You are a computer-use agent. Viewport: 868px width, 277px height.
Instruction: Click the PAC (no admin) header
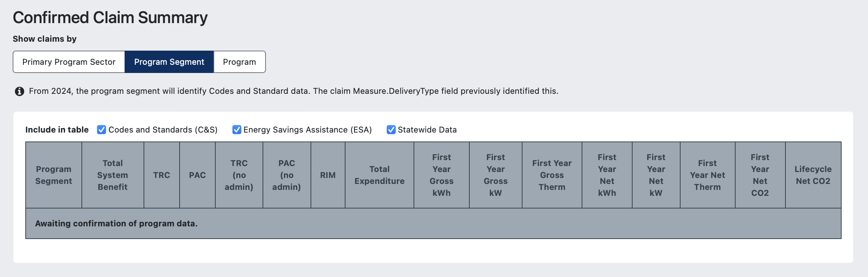(x=287, y=175)
